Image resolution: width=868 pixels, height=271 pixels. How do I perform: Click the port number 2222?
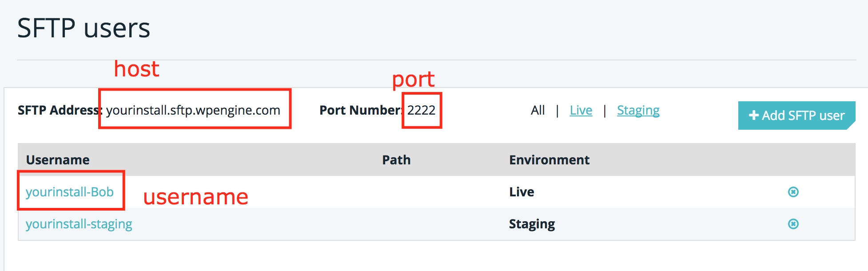(421, 110)
